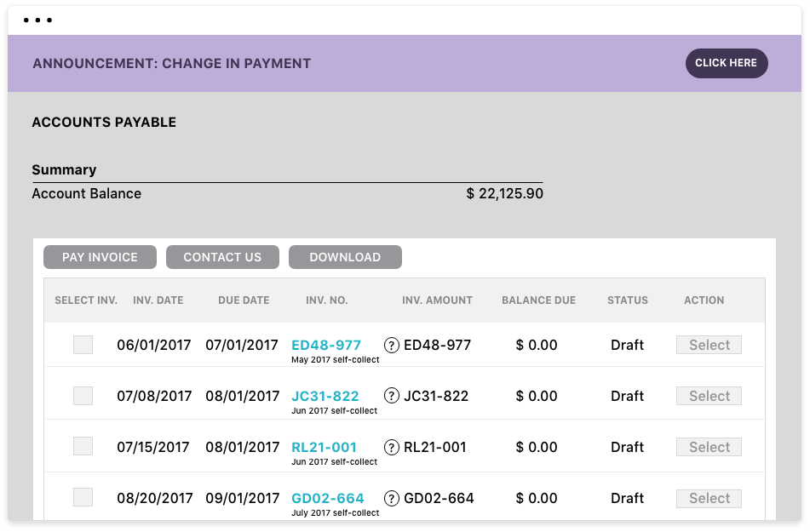Click the Inv. Date column header
Image resolution: width=810 pixels, height=532 pixels.
click(158, 300)
